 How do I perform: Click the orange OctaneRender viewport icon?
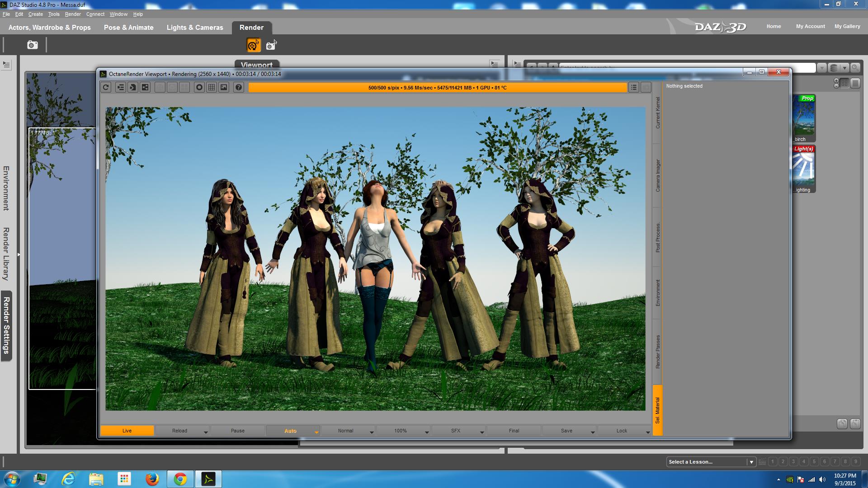point(253,45)
